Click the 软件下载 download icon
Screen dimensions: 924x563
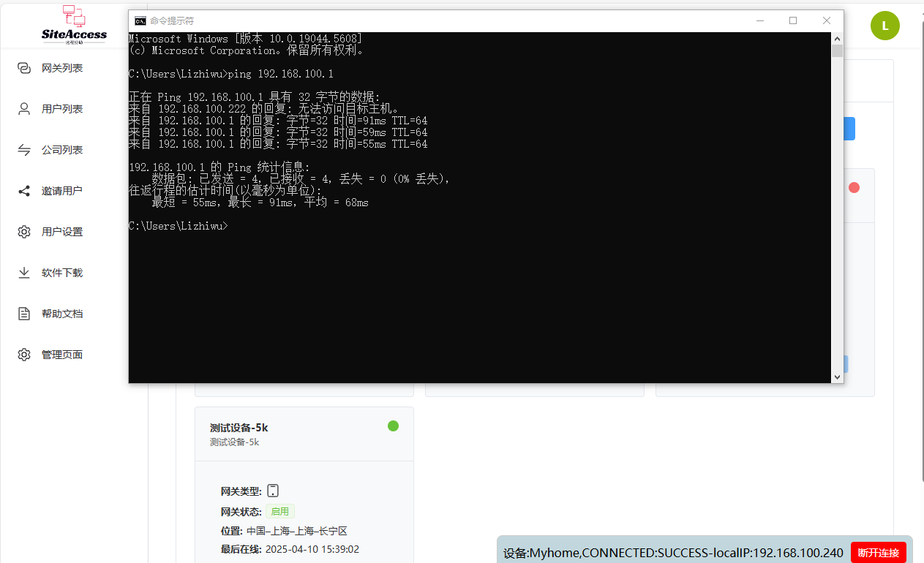point(24,273)
